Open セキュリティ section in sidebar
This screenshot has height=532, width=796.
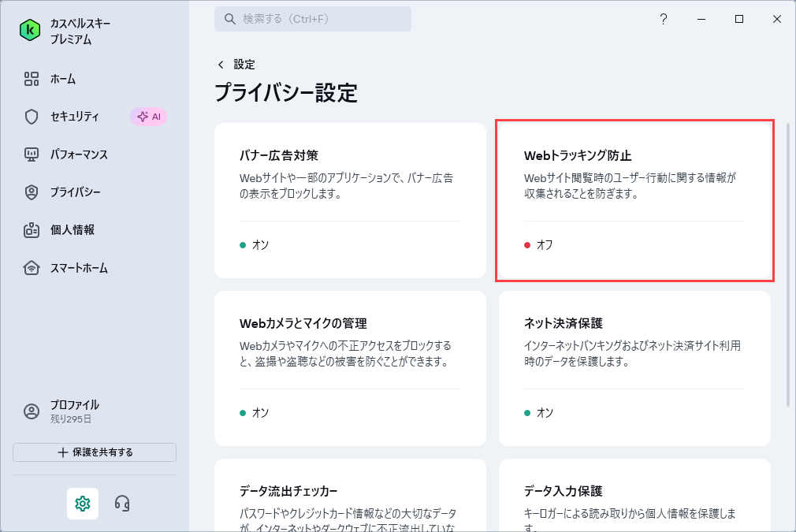(x=74, y=117)
